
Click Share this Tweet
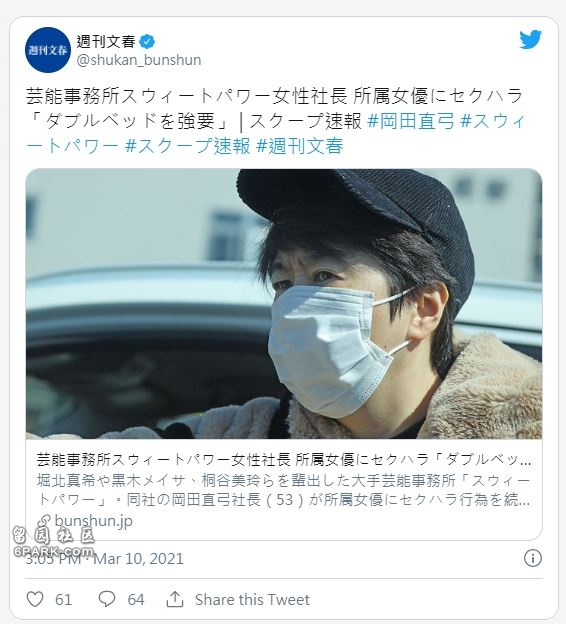pyautogui.click(x=252, y=599)
